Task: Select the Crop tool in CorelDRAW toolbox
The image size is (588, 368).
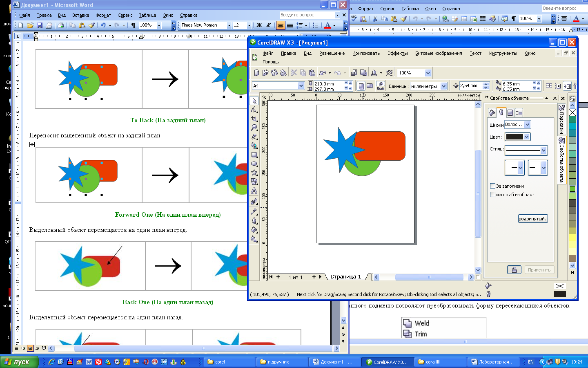Action: click(254, 119)
